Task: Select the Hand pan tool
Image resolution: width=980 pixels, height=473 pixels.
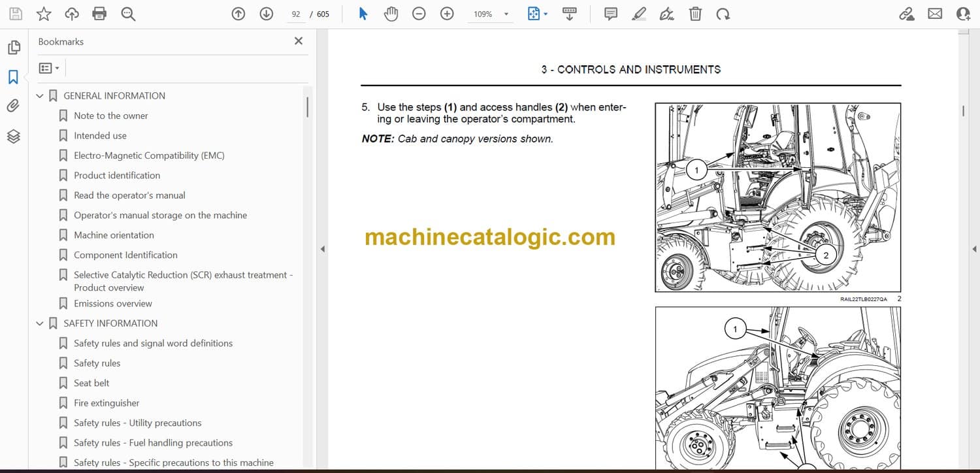Action: 391,14
